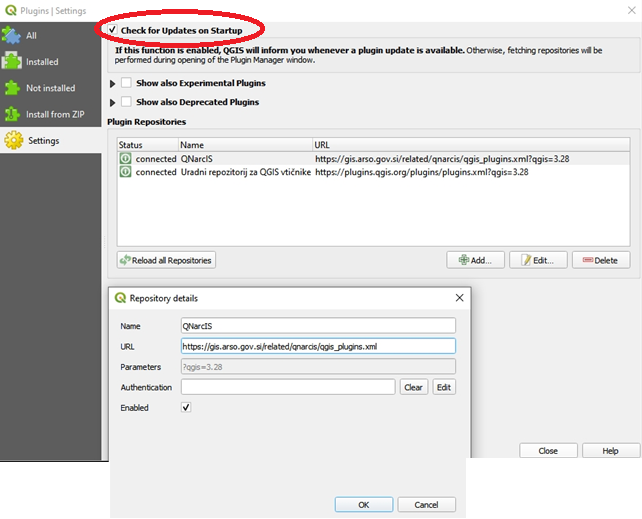
Task: Enable Show also Deprecated Plugins
Action: (126, 102)
